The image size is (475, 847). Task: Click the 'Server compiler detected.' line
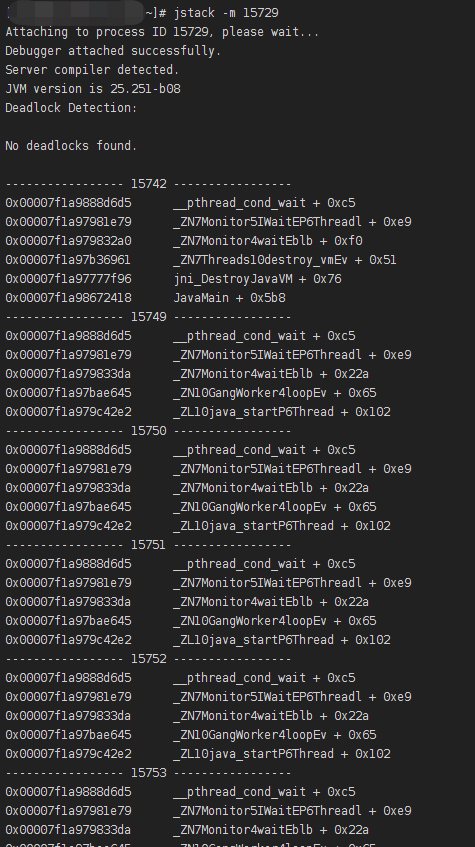92,70
